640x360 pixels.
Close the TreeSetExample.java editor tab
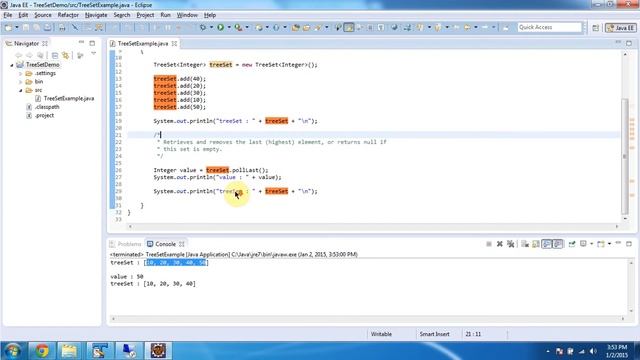pos(174,43)
